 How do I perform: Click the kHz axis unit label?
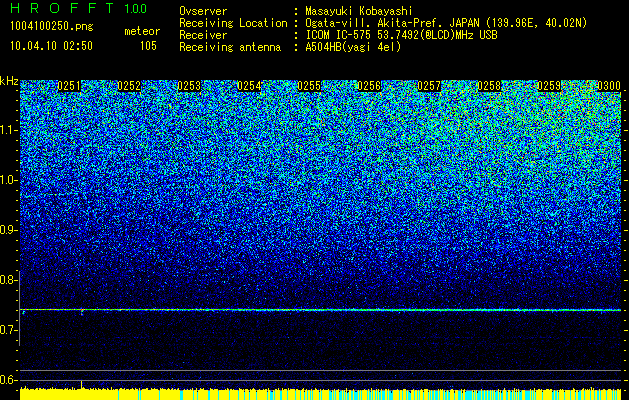pos(9,81)
